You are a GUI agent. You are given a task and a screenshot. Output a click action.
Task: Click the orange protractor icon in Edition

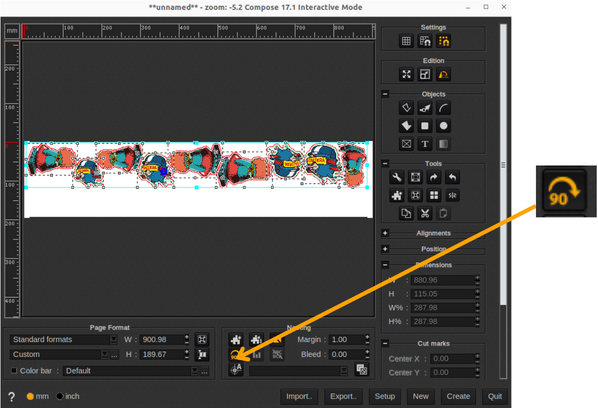pos(444,74)
